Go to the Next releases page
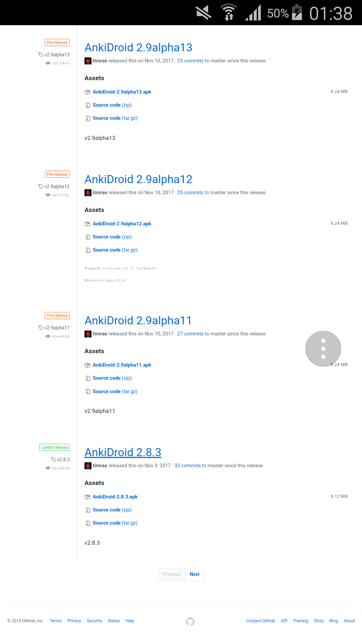This screenshot has width=362, height=644. tap(194, 574)
